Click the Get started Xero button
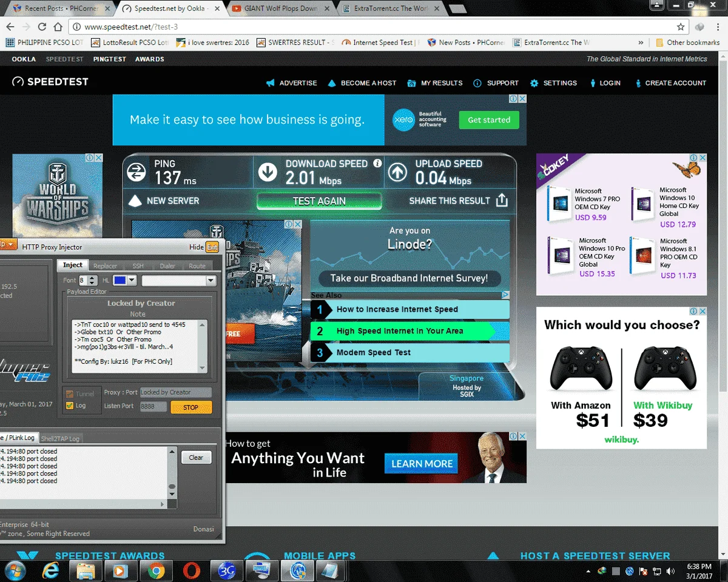This screenshot has width=728, height=582. coord(489,120)
